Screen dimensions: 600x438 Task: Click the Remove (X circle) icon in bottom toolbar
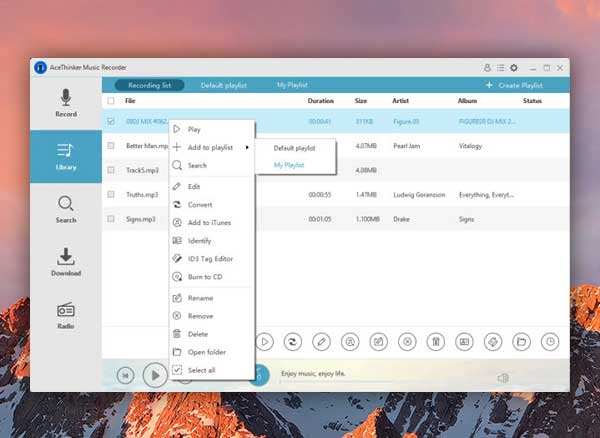pyautogui.click(x=407, y=342)
